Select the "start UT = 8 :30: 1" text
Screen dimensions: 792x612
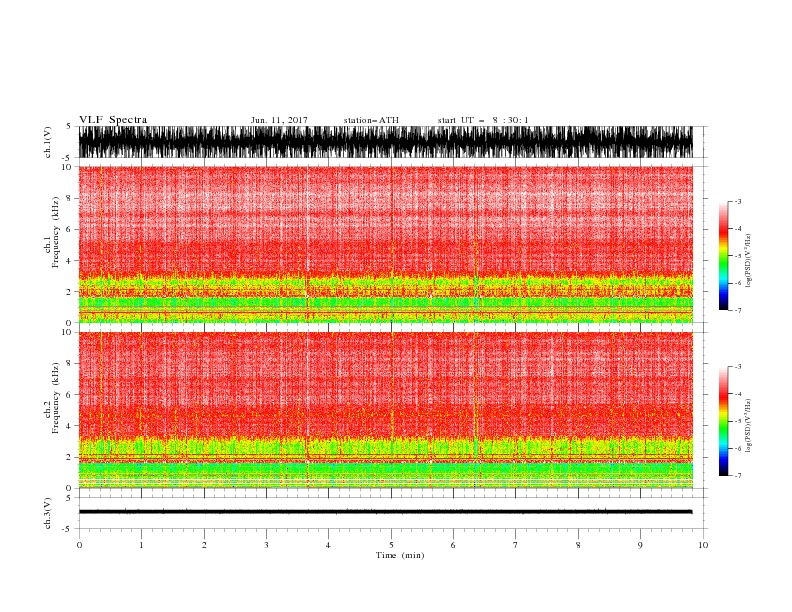click(x=483, y=120)
